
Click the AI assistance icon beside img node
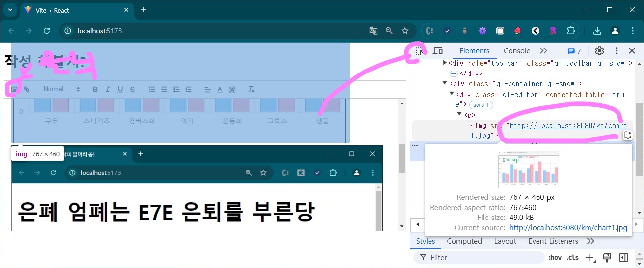(627, 136)
